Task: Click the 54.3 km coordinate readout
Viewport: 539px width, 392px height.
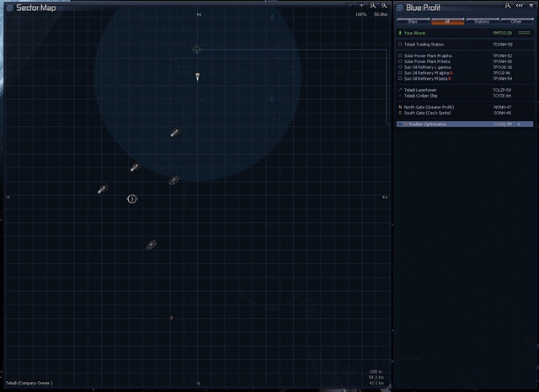Action: pyautogui.click(x=376, y=377)
